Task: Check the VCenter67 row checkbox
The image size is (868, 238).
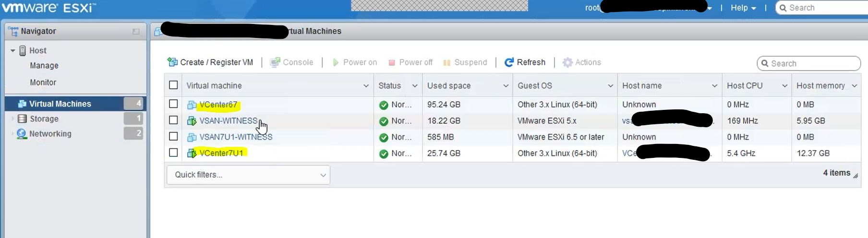Action: [173, 104]
